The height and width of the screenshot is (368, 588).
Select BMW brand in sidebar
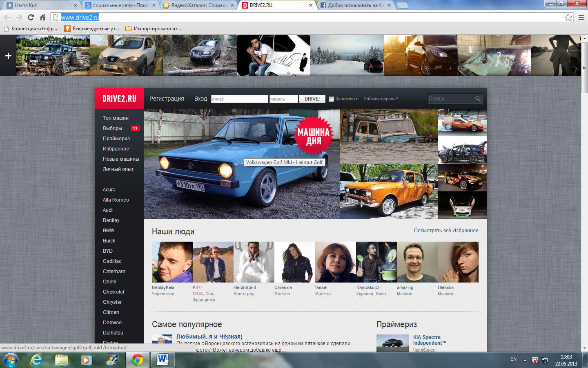point(109,231)
